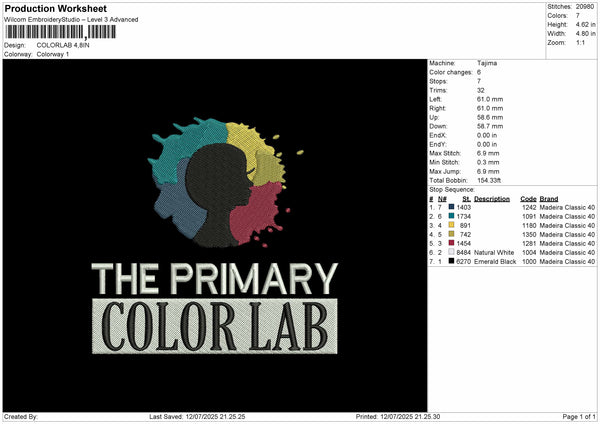The image size is (600, 424).
Task: Click the Trims value '32'
Action: point(481,90)
